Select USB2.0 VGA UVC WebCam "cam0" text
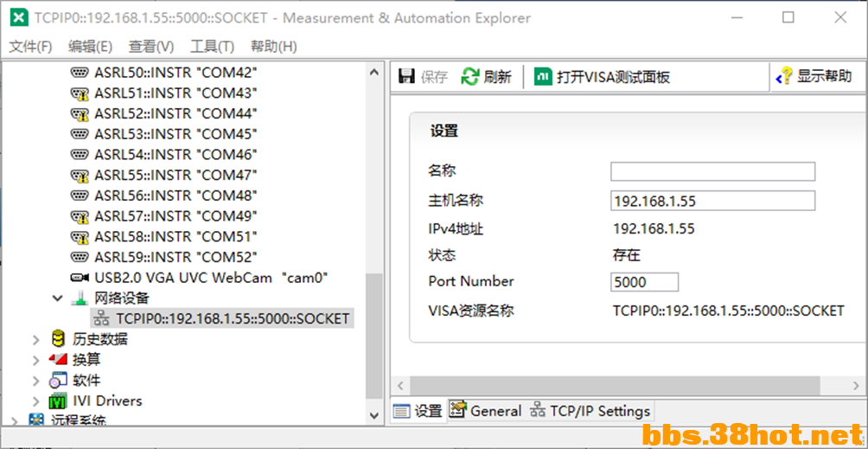868x449 pixels. pos(212,278)
